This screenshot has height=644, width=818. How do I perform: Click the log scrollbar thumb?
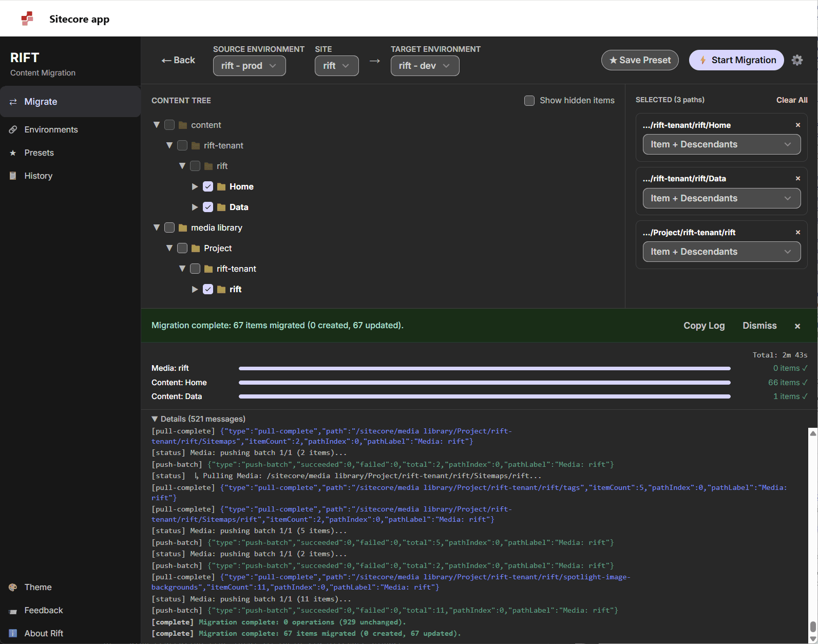pos(813,627)
